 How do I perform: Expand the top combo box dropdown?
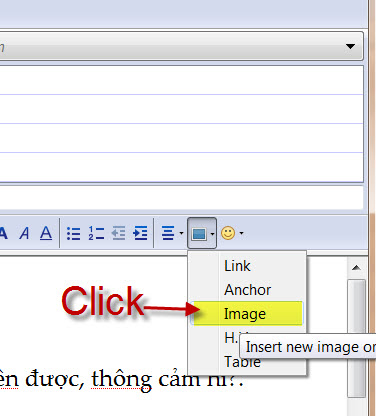pyautogui.click(x=350, y=46)
